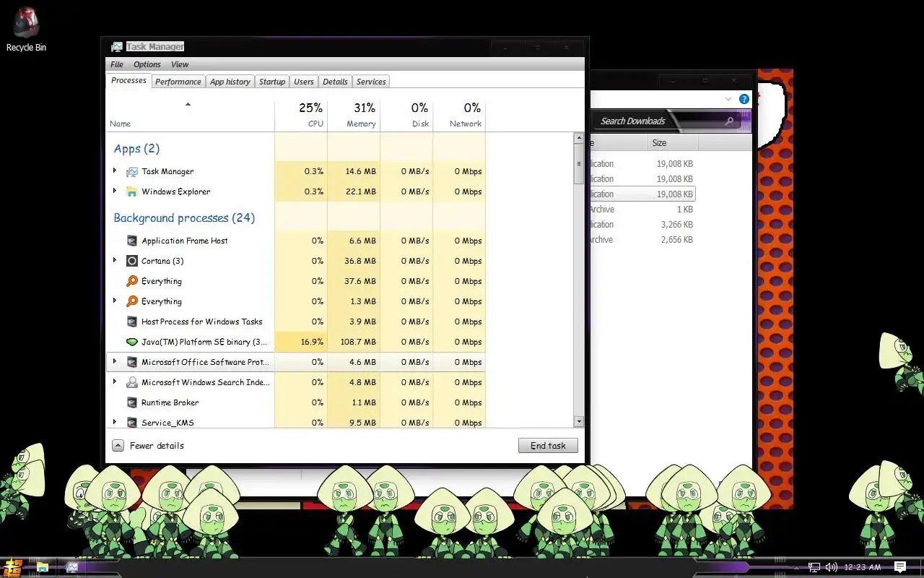Click the process list scrollbar thumb
The width and height of the screenshot is (924, 578).
tap(579, 164)
